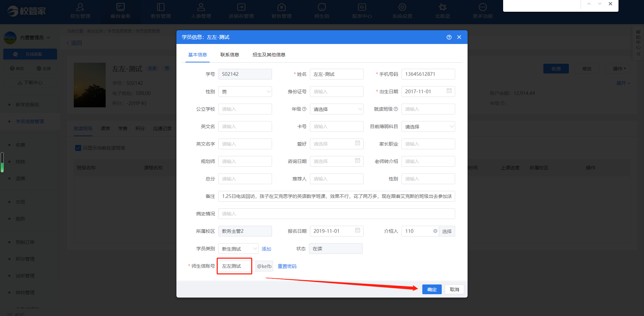Switch to 积分 tab behind dialog
The image size is (644, 316).
[140, 129]
